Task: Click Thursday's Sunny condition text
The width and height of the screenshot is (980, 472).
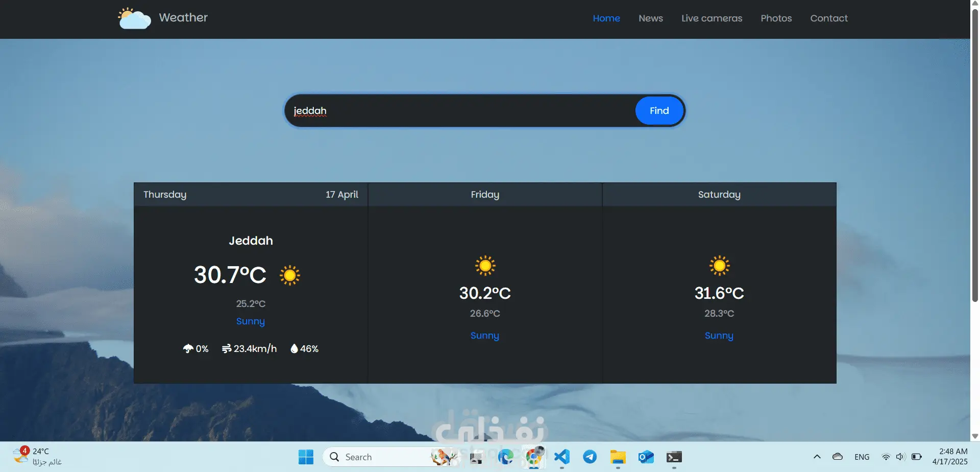Action: (251, 321)
